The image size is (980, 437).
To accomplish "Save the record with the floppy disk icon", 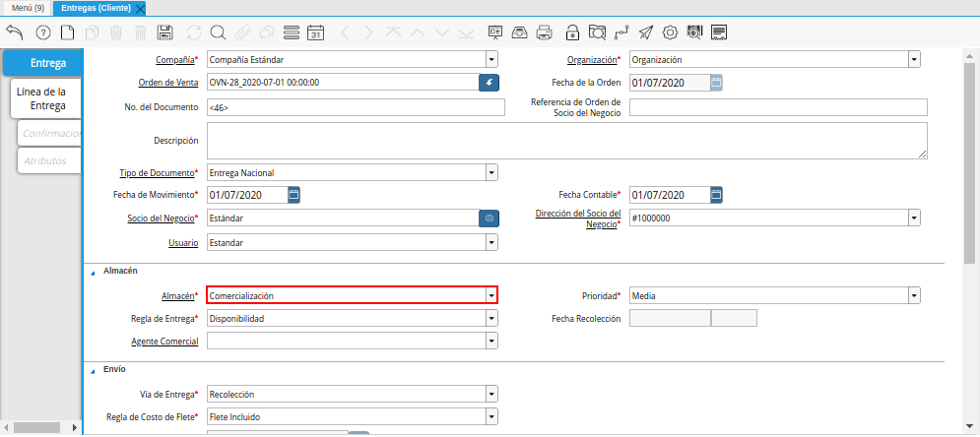I will (x=165, y=32).
